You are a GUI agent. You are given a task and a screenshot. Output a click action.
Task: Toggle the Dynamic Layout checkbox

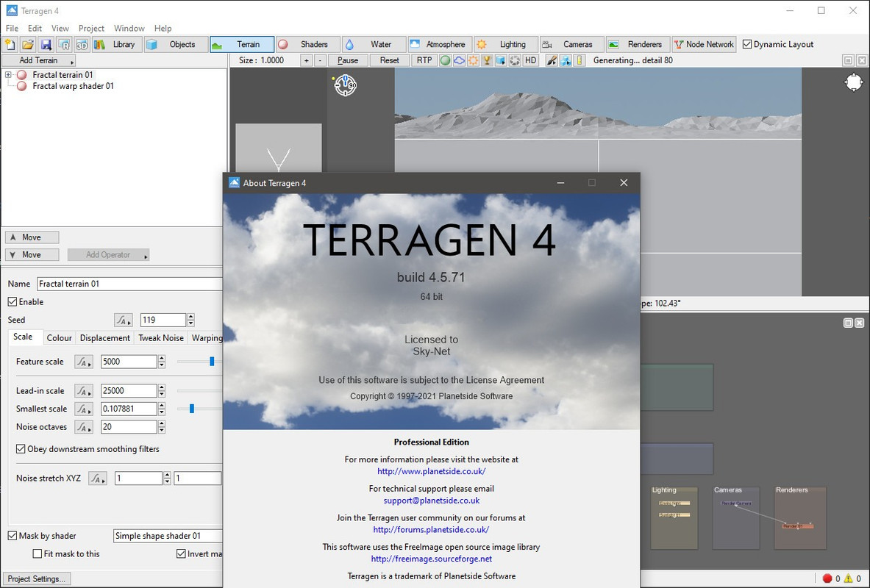click(747, 44)
